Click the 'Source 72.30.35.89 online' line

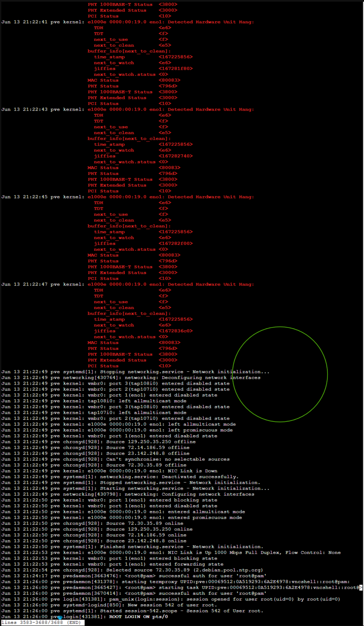(x=92, y=524)
